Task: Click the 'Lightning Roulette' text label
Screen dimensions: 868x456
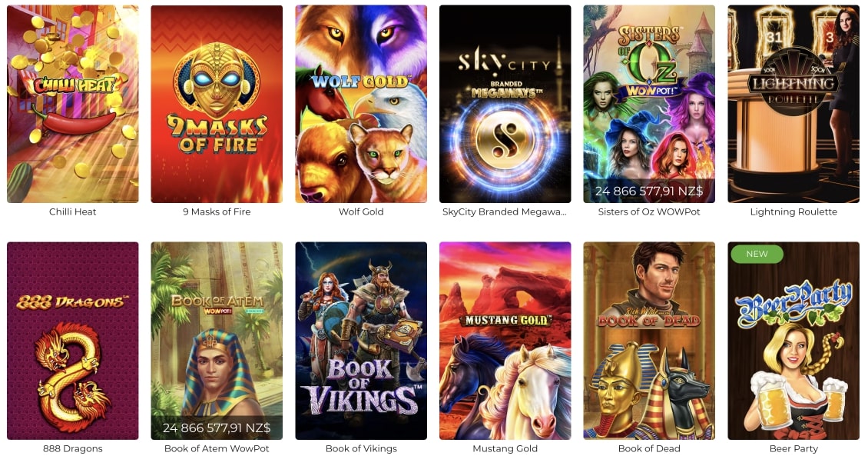Action: (793, 211)
